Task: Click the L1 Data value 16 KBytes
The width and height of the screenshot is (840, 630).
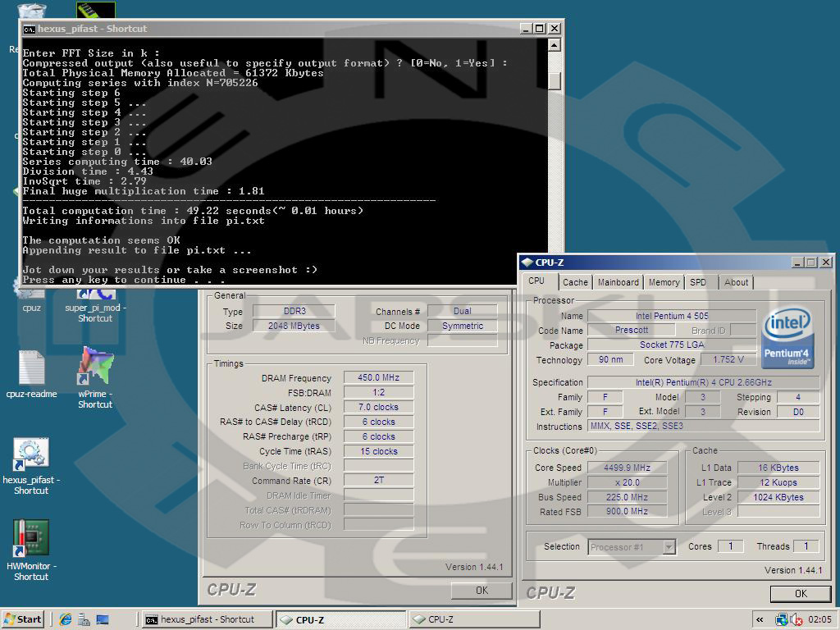Action: (778, 468)
